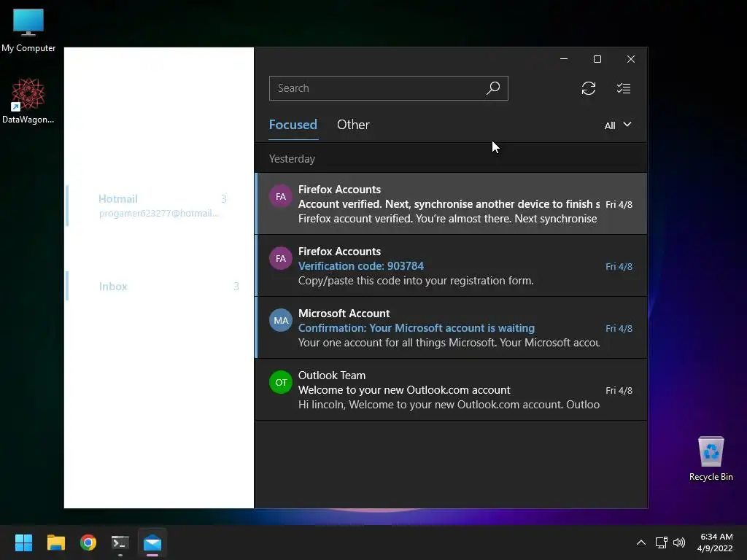Show hidden tray icons with chevron
Image resolution: width=747 pixels, height=560 pixels.
(x=641, y=542)
